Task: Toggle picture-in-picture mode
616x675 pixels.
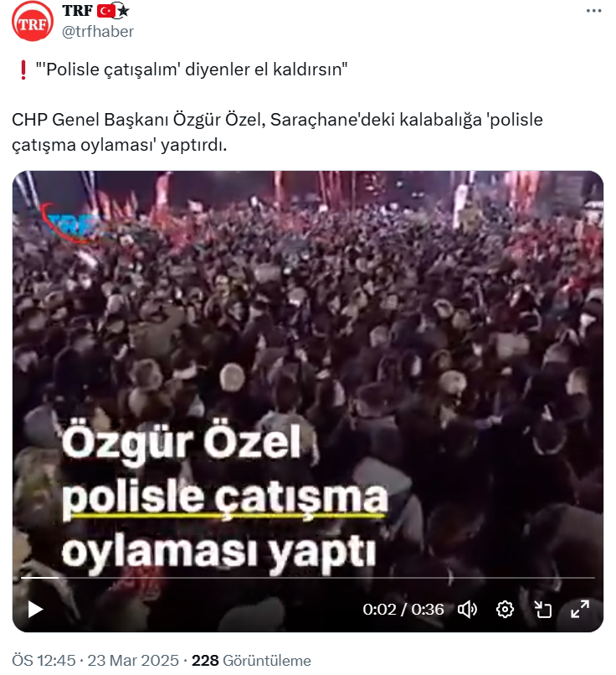Action: point(542,609)
